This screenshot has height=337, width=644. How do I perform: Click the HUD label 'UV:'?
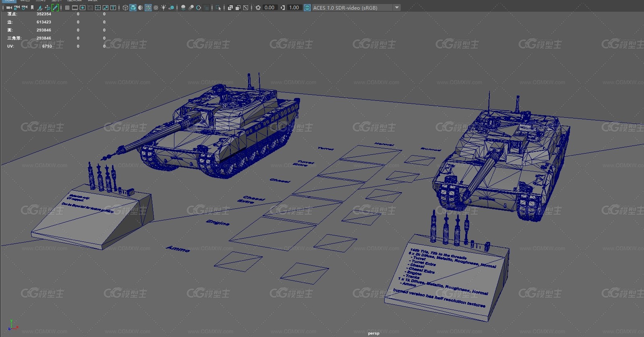point(10,46)
